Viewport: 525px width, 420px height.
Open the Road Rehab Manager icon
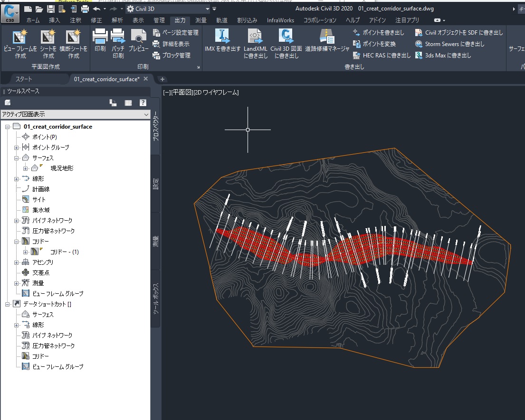pyautogui.click(x=327, y=36)
